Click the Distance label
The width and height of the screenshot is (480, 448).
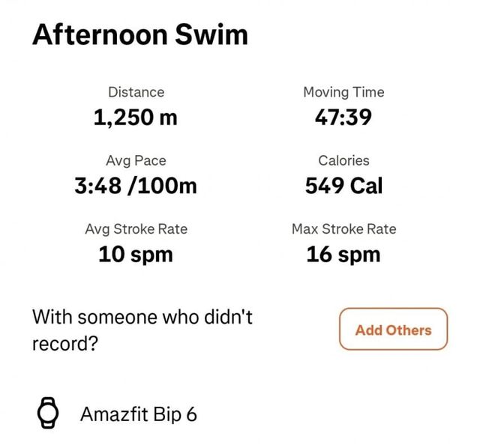point(136,92)
